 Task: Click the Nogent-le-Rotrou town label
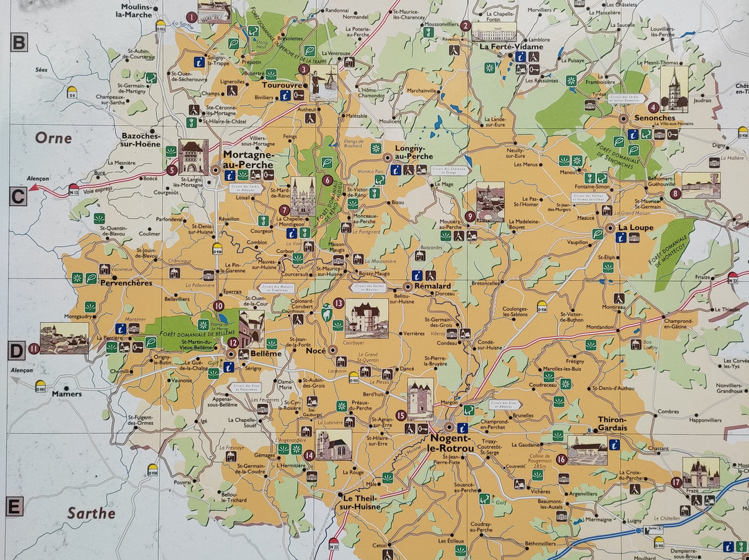click(x=451, y=444)
